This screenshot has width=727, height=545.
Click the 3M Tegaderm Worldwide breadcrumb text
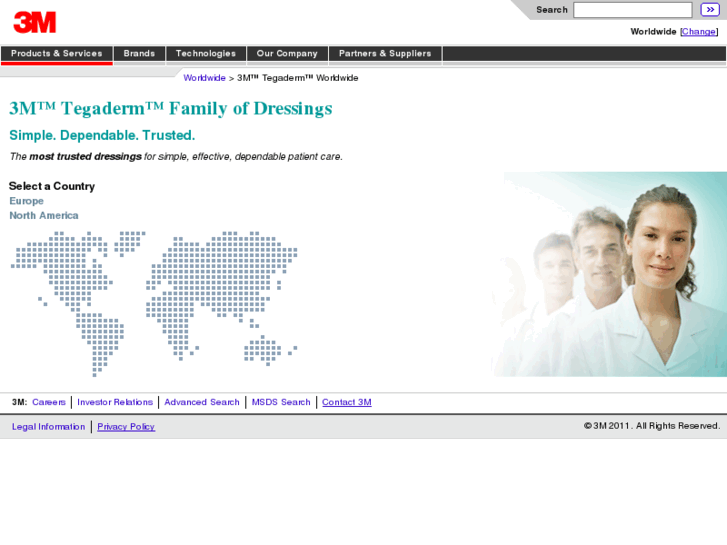[x=298, y=78]
